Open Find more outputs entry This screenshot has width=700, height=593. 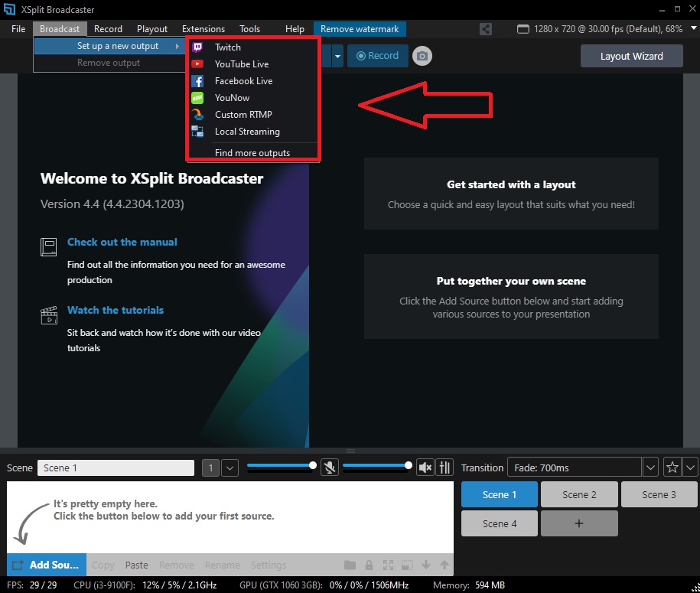click(x=253, y=153)
